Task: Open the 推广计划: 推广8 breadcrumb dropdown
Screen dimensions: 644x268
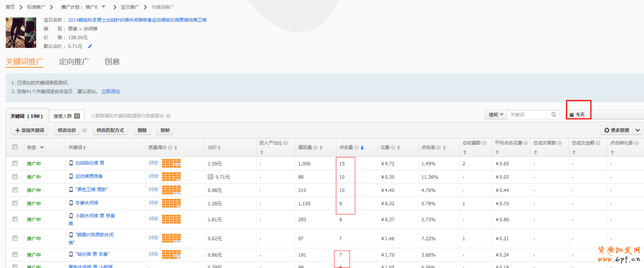Action: 103,7
